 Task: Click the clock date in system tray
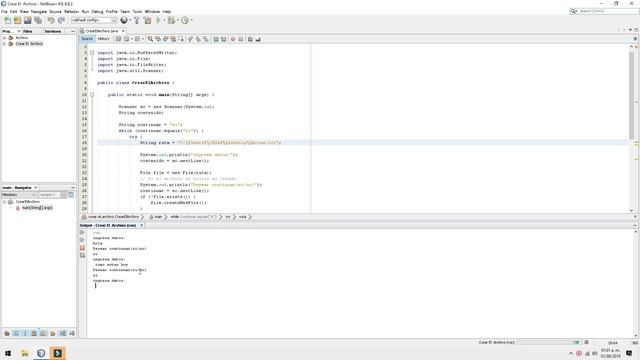click(610, 353)
